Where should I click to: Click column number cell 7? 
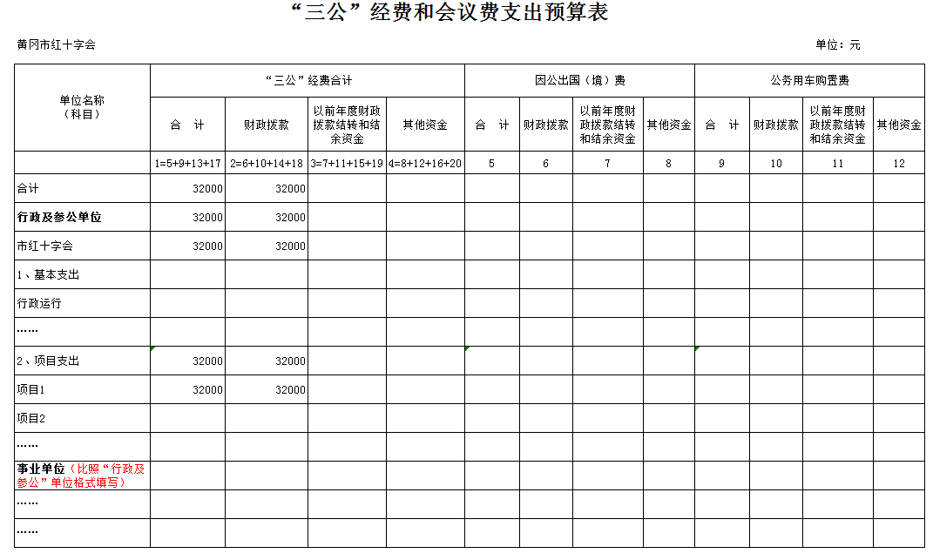coord(607,163)
